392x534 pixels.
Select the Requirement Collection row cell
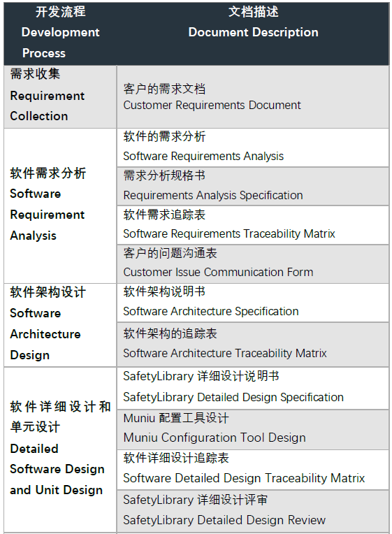coord(60,96)
